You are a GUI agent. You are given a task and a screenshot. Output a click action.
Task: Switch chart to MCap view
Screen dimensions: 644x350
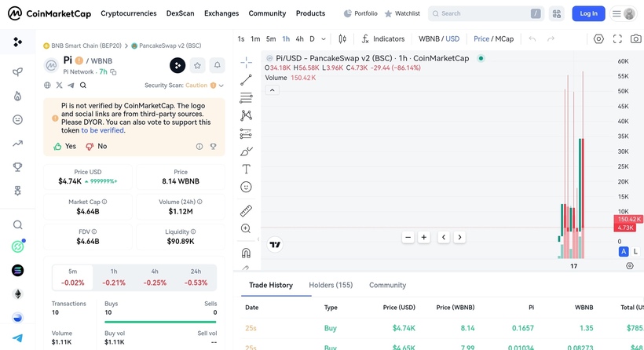tap(504, 39)
